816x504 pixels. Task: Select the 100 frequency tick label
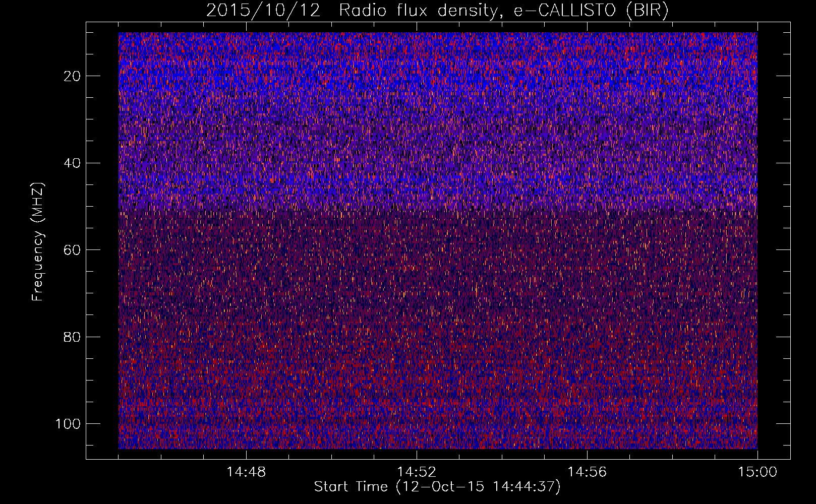click(x=68, y=424)
